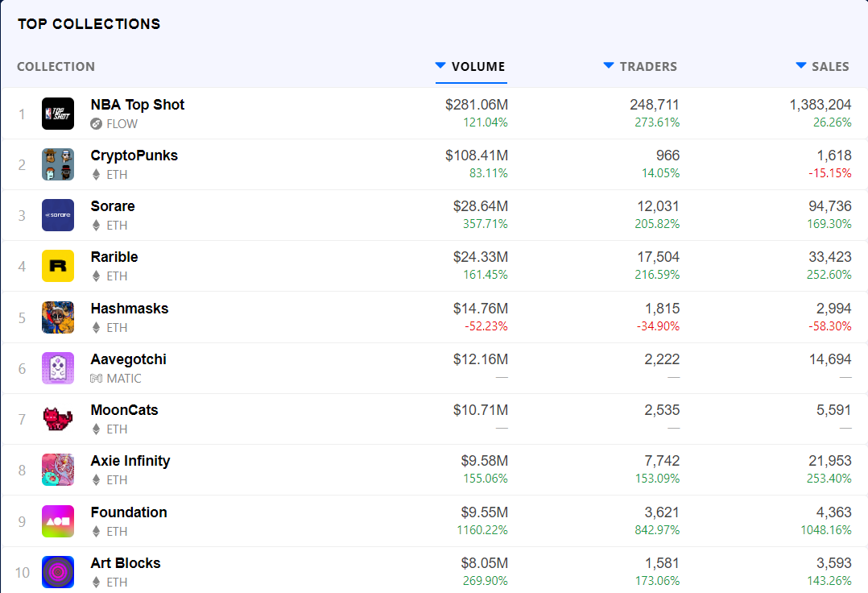This screenshot has height=593, width=868.
Task: Click Hashmasks' -52.23% volume change
Action: coord(486,326)
